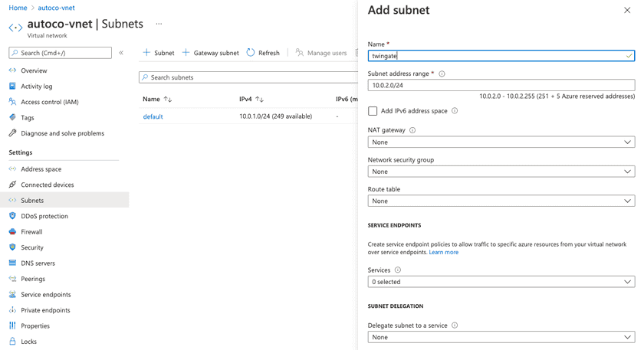Open Firewall in the Settings menu

pyautogui.click(x=31, y=231)
